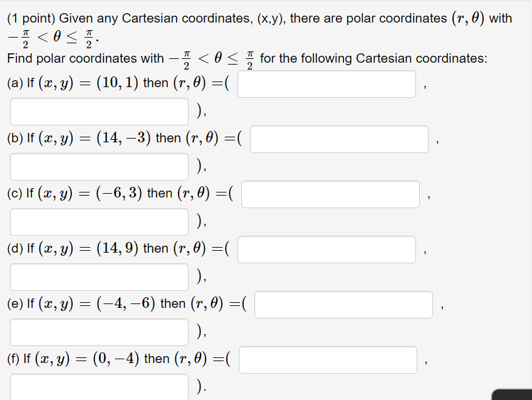532x400 pixels.
Task: Click the r answer box for part (d)
Action: coord(326,249)
